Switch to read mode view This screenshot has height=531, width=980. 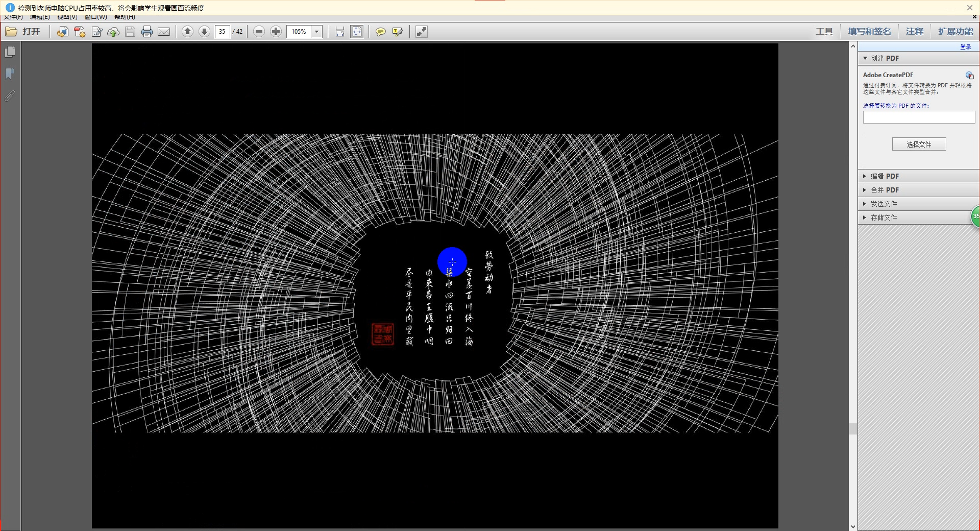421,32
